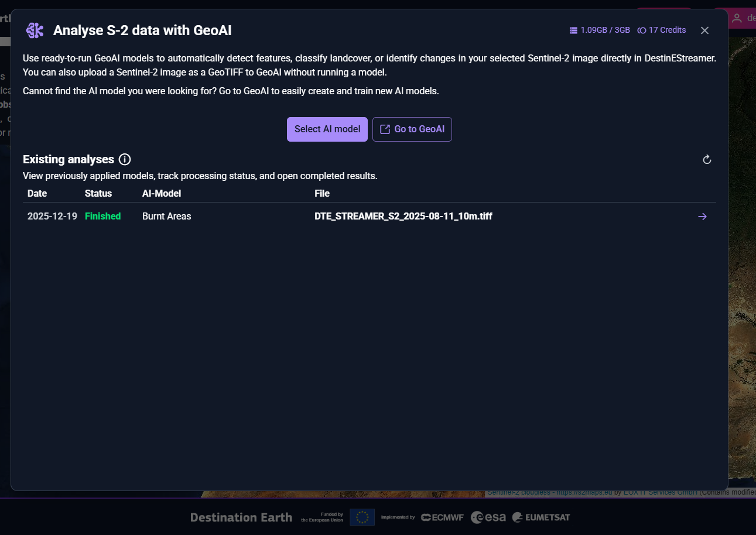This screenshot has width=756, height=535.
Task: Refresh the existing analyses list
Action: [x=707, y=160]
